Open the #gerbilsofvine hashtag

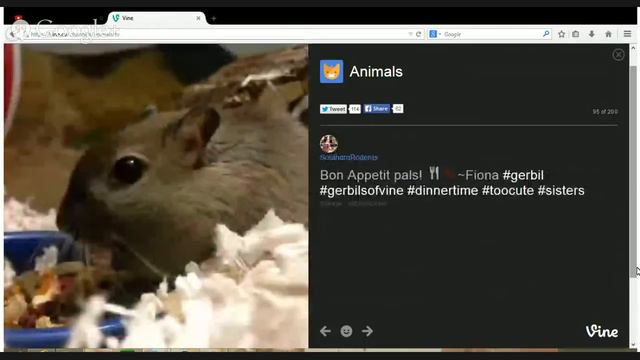click(362, 191)
